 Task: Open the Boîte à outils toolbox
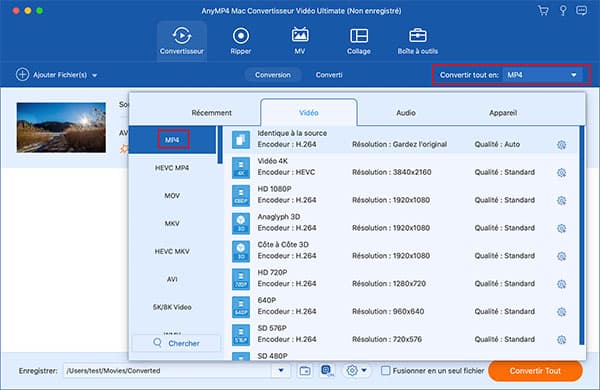(417, 41)
